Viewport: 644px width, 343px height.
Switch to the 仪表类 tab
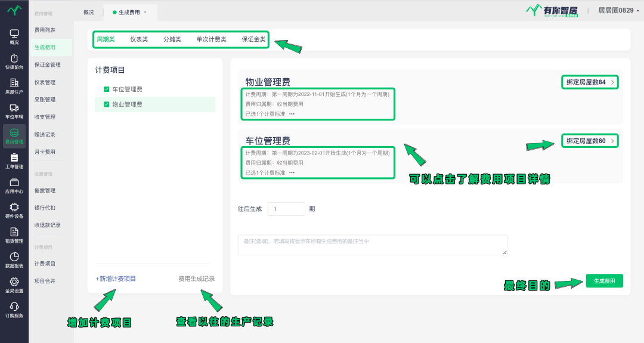click(139, 39)
